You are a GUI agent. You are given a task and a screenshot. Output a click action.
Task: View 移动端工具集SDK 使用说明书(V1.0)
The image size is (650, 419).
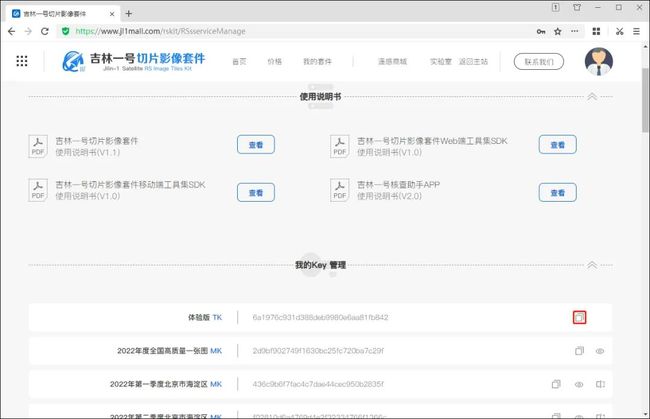pos(256,193)
